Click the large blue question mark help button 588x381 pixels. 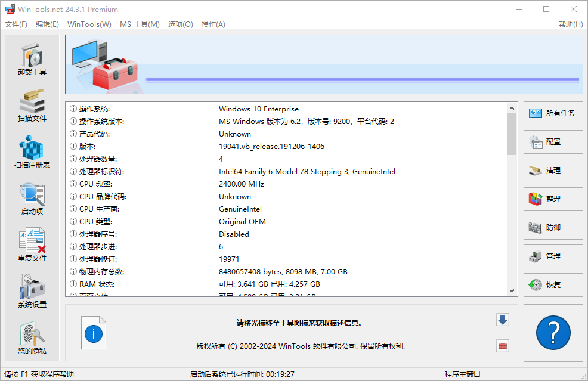(x=553, y=333)
